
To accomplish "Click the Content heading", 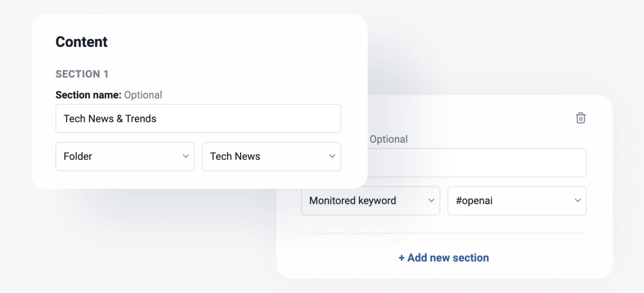I will pyautogui.click(x=81, y=41).
